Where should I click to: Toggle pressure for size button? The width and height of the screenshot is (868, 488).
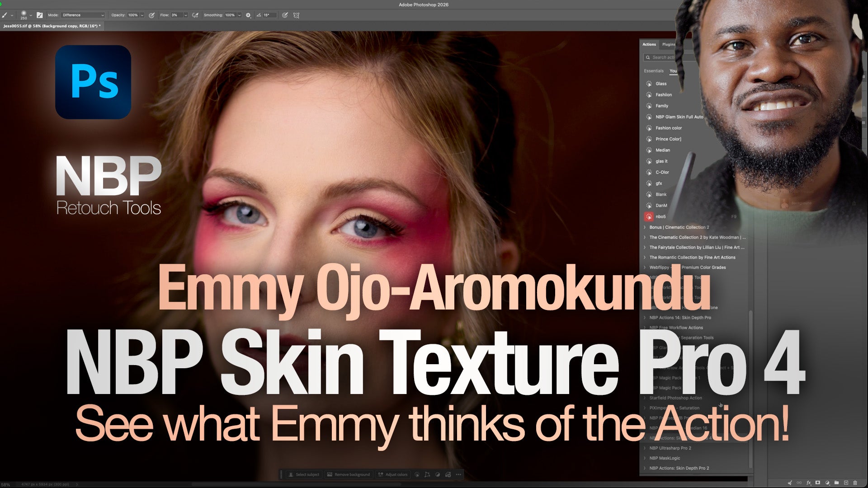285,15
